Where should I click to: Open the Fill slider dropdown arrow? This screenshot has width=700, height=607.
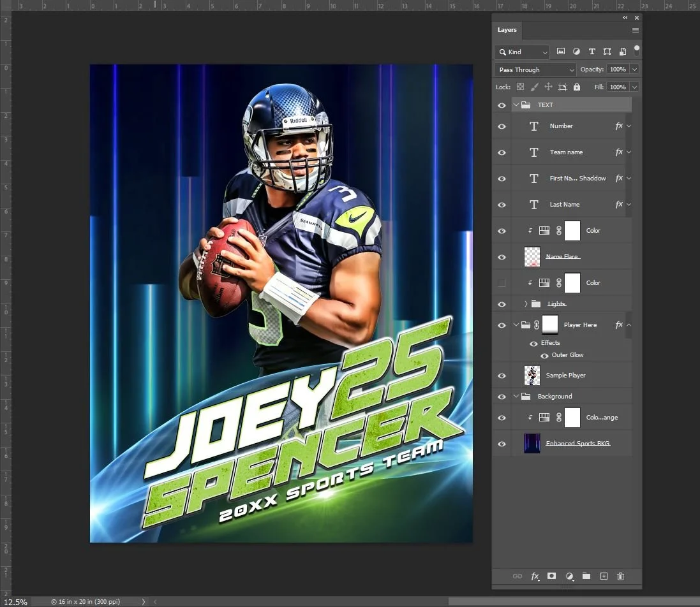pos(634,87)
